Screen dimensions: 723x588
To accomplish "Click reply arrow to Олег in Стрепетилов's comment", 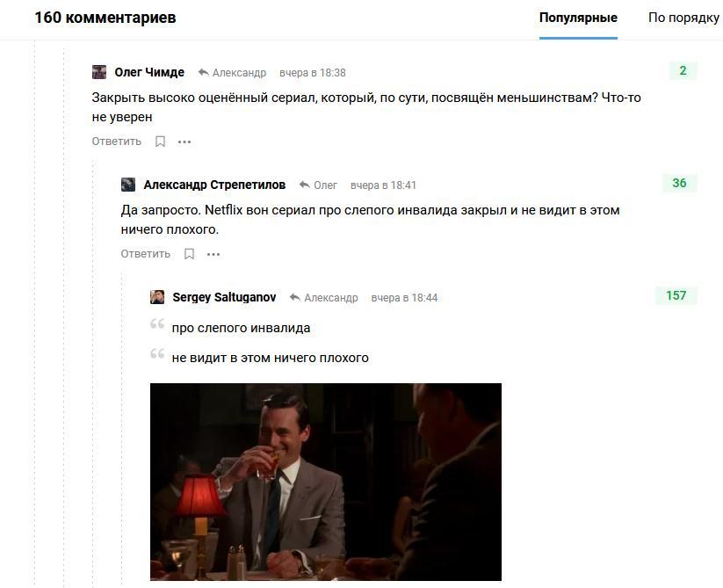I will 304,185.
